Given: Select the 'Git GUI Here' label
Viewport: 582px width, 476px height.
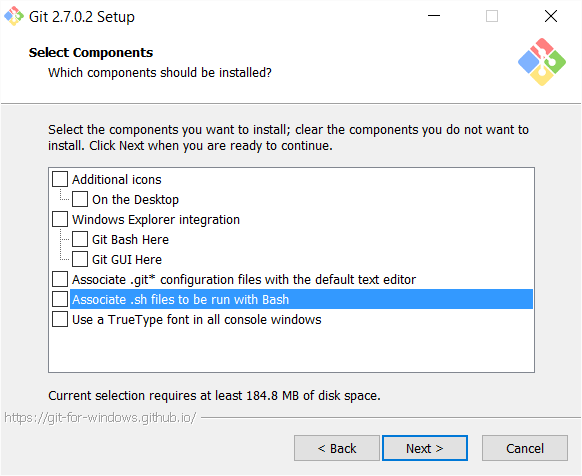Looking at the screenshot, I should 127,260.
